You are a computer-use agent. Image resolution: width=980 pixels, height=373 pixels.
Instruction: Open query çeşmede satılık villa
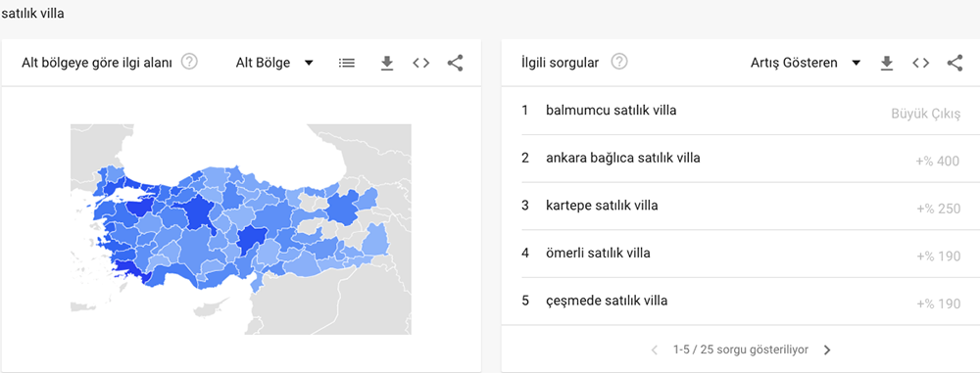(x=607, y=301)
